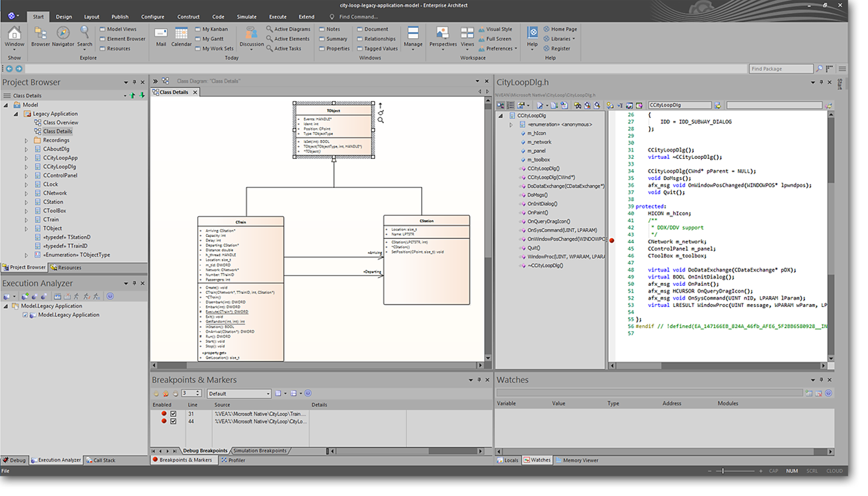Click the search icon next to Find Package
Viewport: 868px width, 496px height.
pyautogui.click(x=819, y=69)
